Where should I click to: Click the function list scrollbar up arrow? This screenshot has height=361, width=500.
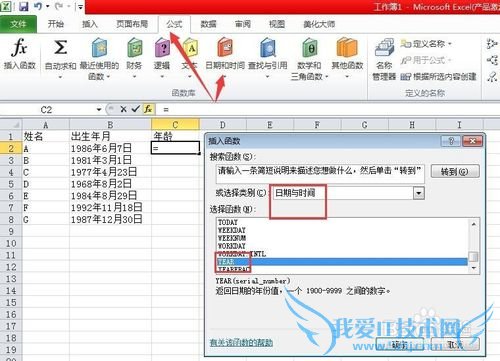(x=473, y=224)
